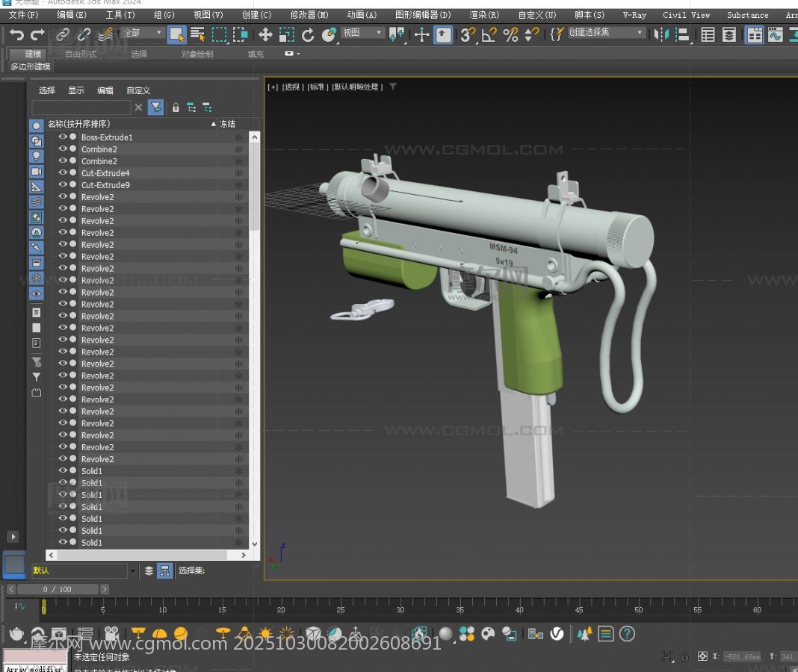Click the 多边形建模 panel button
Screen dimensions: 798x672
(31, 66)
